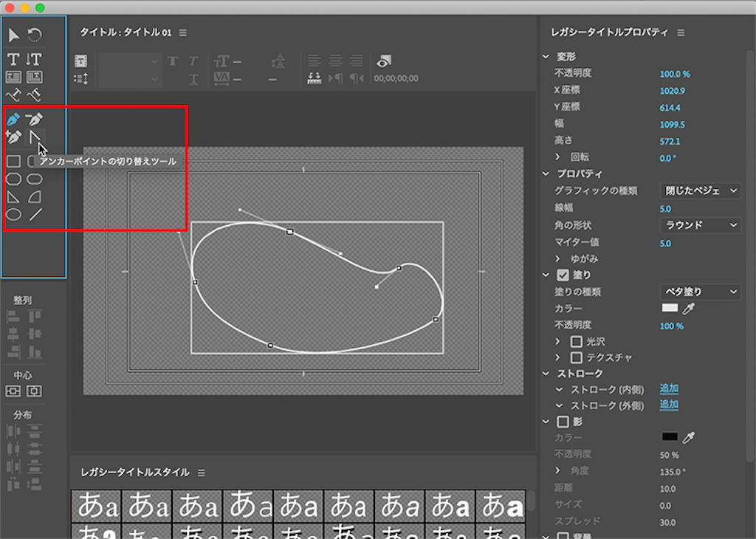Click 追加 for ストローク (内側)

pyautogui.click(x=669, y=388)
